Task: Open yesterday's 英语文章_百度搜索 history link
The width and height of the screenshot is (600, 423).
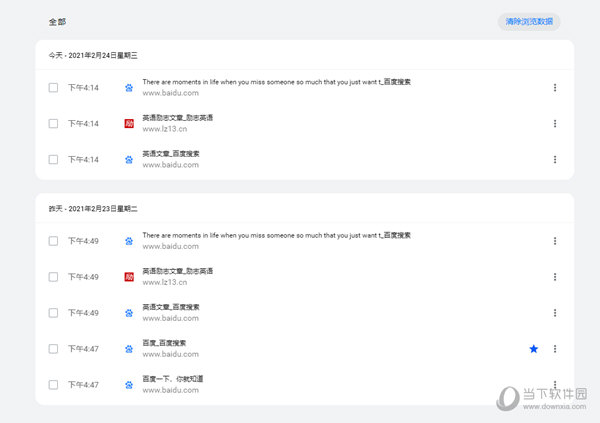Action: [x=171, y=307]
